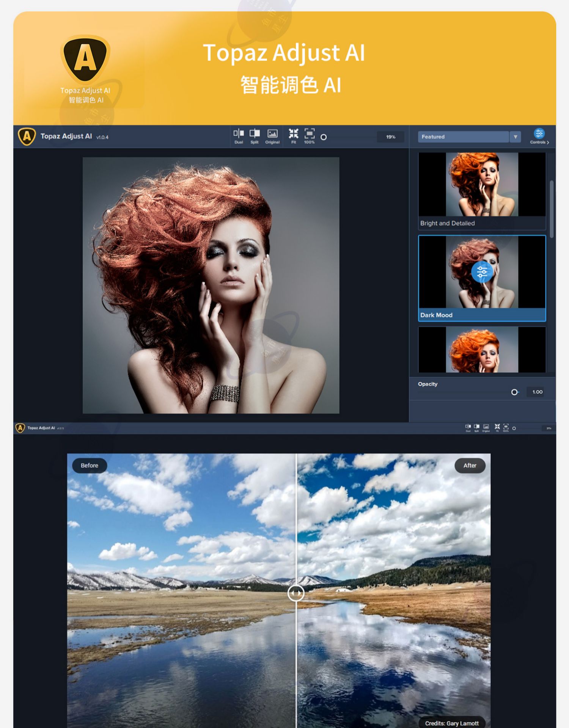Click the Opacity label

point(428,384)
